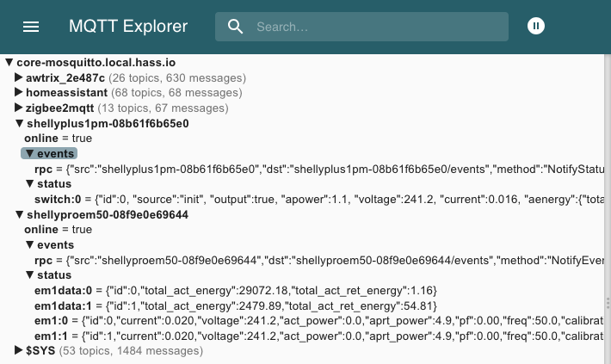
Task: Click the core-mosquitto.local.hass.io label
Action: pyautogui.click(x=96, y=62)
